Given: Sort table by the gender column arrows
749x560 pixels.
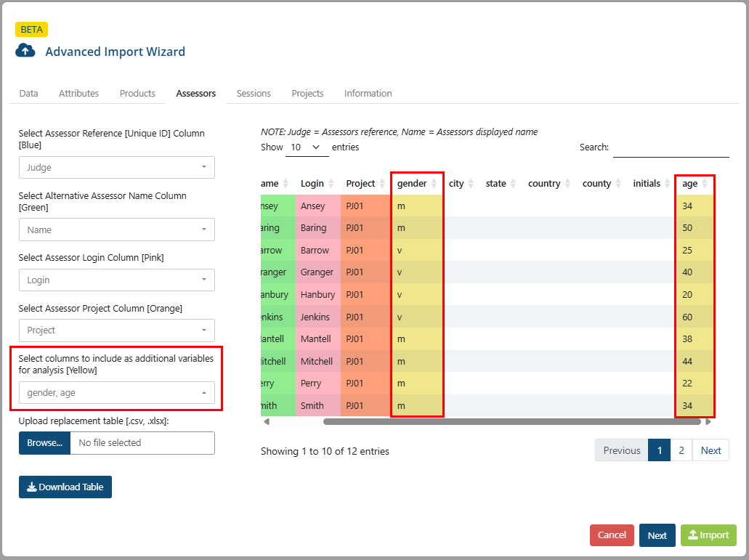Looking at the screenshot, I should pyautogui.click(x=434, y=183).
